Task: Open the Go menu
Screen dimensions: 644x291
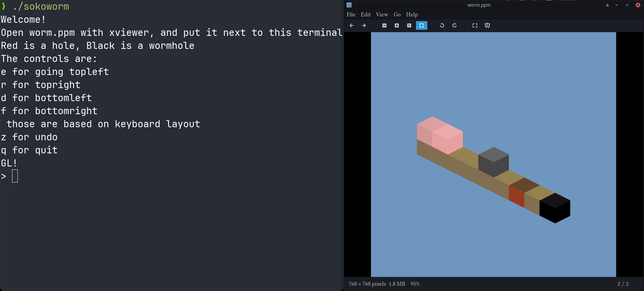Action: click(x=397, y=14)
